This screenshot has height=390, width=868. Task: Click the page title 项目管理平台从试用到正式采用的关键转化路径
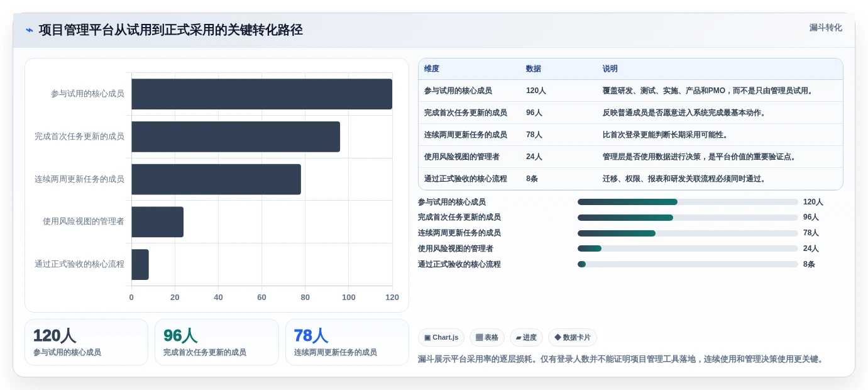tap(171, 30)
